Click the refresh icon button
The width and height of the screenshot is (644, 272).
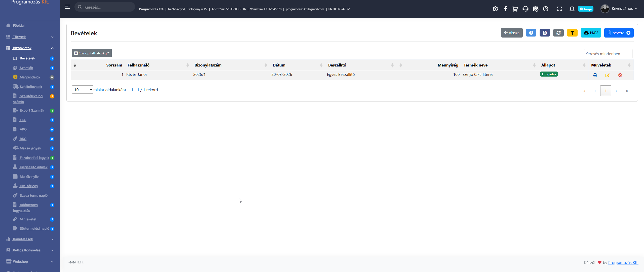(558, 33)
